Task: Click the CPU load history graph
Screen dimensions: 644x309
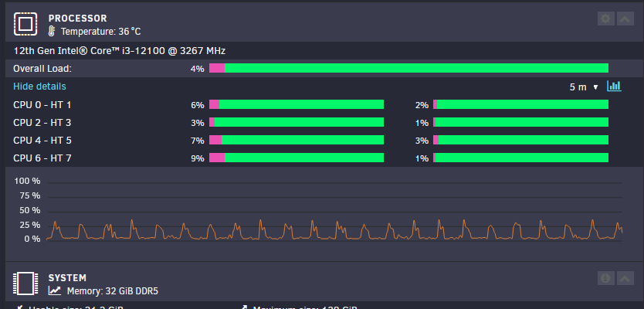Action: (334, 212)
